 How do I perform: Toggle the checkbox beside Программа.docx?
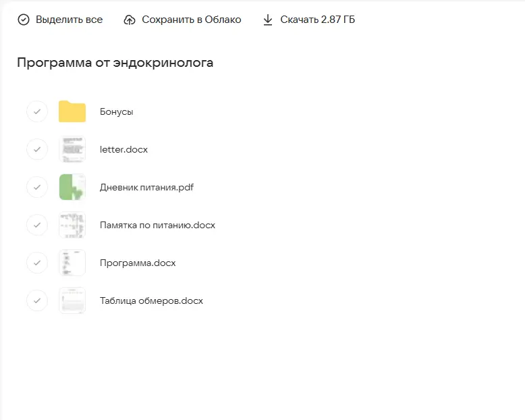[37, 263]
